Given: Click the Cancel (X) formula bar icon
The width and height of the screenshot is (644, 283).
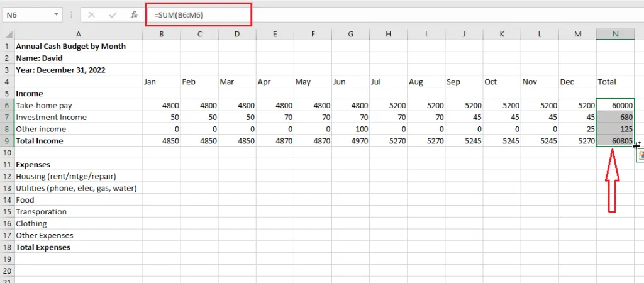Looking at the screenshot, I should click(91, 15).
